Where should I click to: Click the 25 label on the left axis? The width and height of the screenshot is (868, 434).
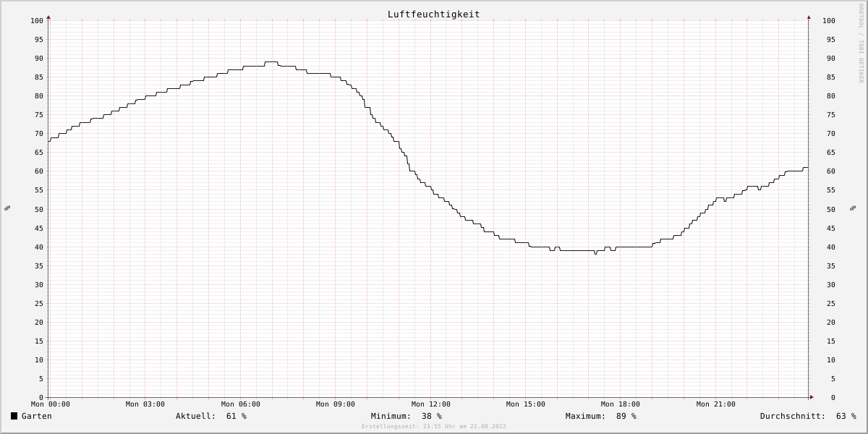click(39, 303)
